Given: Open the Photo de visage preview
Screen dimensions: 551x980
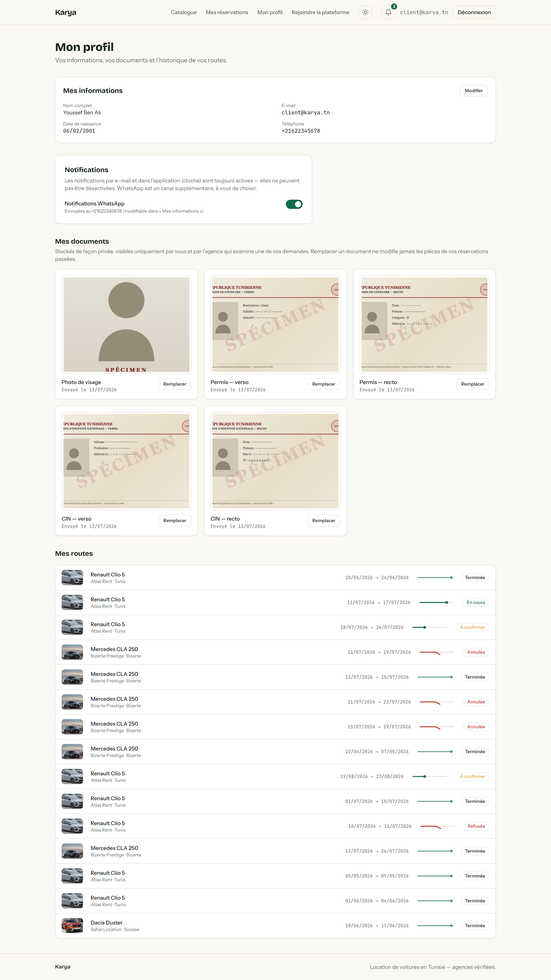Looking at the screenshot, I should coord(126,325).
